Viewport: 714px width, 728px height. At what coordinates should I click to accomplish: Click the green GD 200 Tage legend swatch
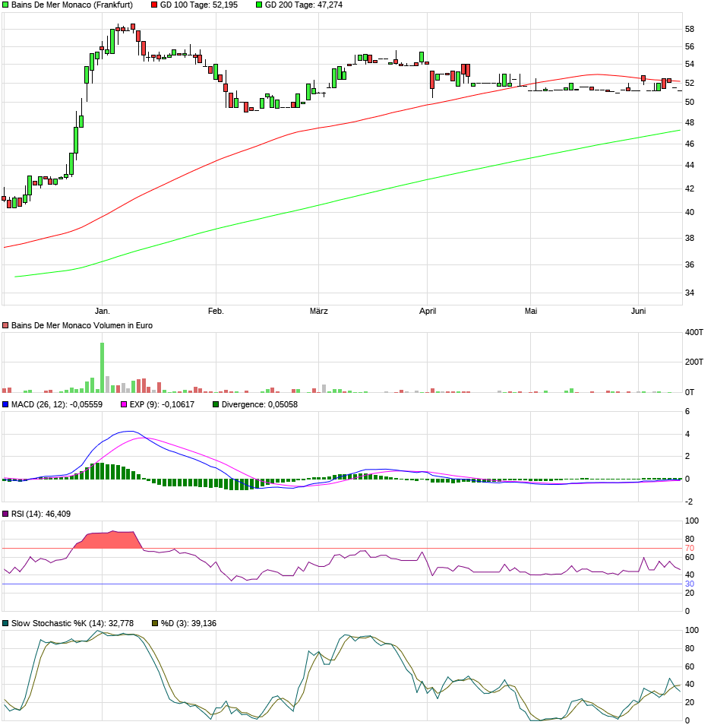tap(259, 5)
